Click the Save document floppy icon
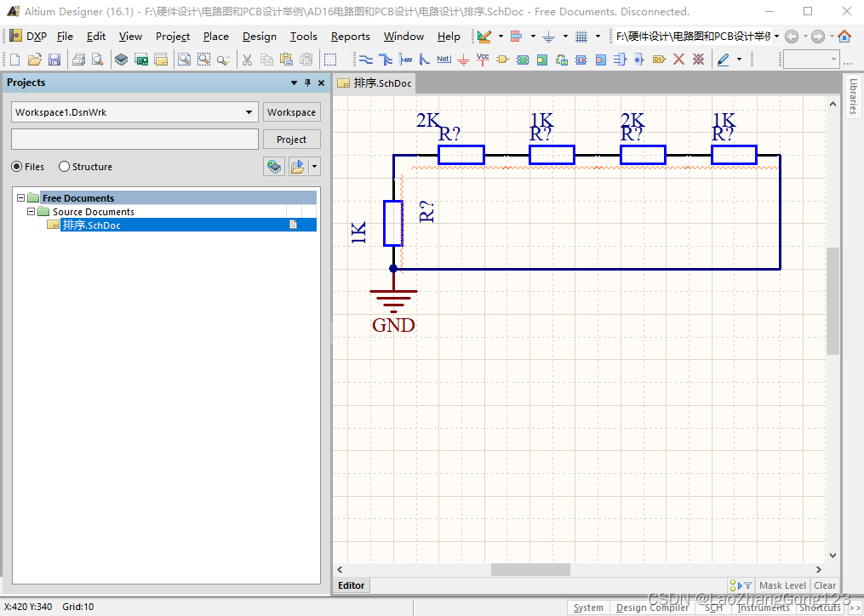 pos(54,59)
